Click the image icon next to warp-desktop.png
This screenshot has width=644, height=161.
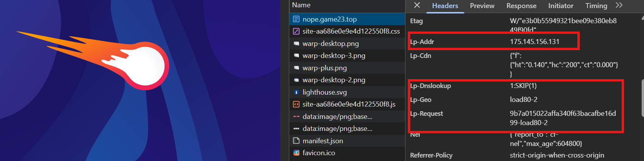coord(296,44)
